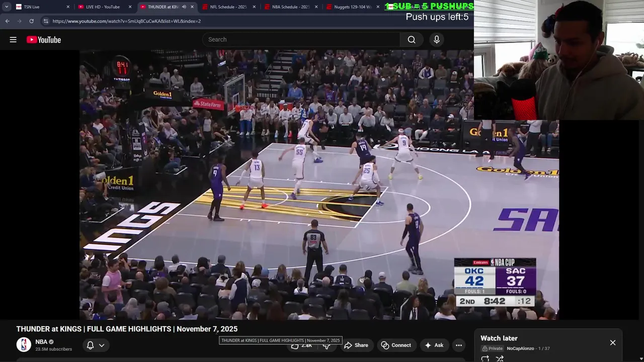The height and width of the screenshot is (362, 644).
Task: Close the TSN Live tab
Action: (x=68, y=7)
